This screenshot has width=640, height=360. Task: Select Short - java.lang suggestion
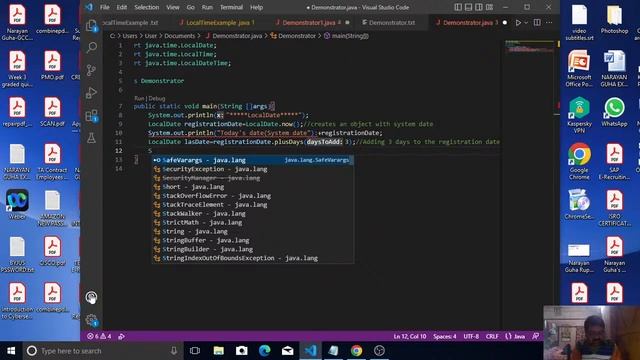tap(253, 187)
